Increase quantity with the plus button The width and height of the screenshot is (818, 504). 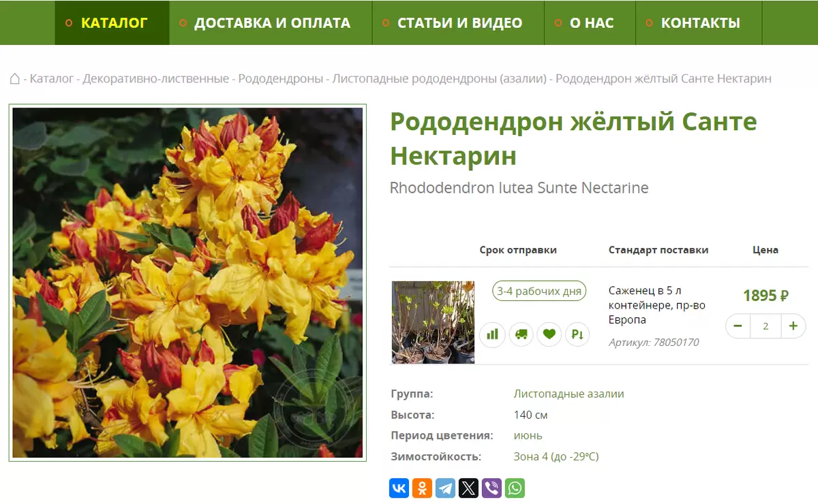793,326
